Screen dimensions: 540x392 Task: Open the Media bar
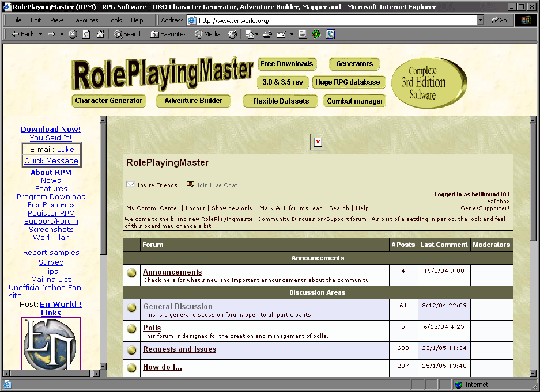pyautogui.click(x=207, y=34)
